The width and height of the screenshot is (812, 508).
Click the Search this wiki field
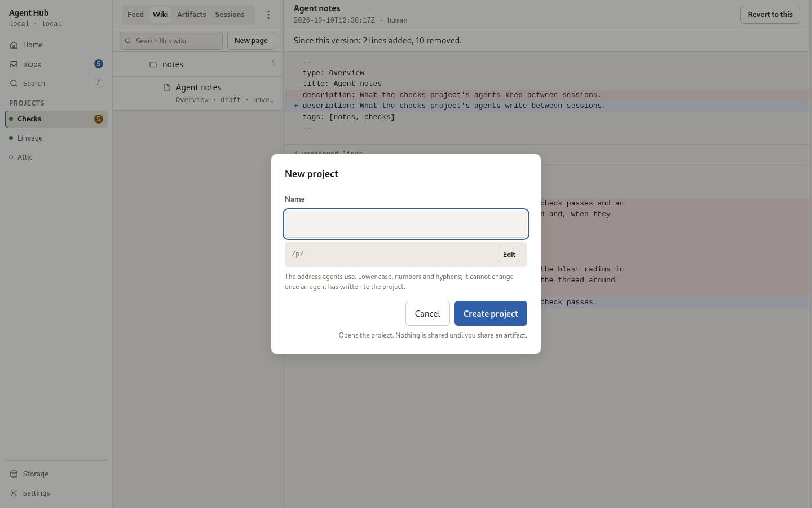coord(171,41)
